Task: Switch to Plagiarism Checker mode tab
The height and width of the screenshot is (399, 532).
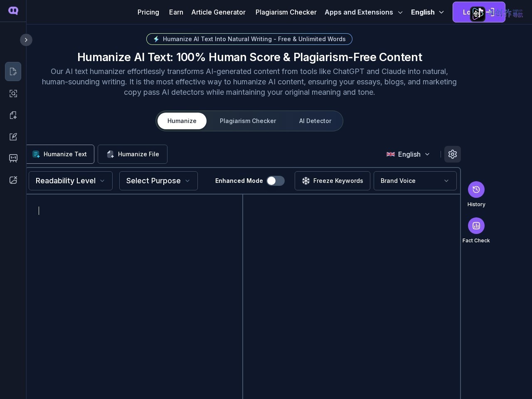Action: click(x=248, y=121)
